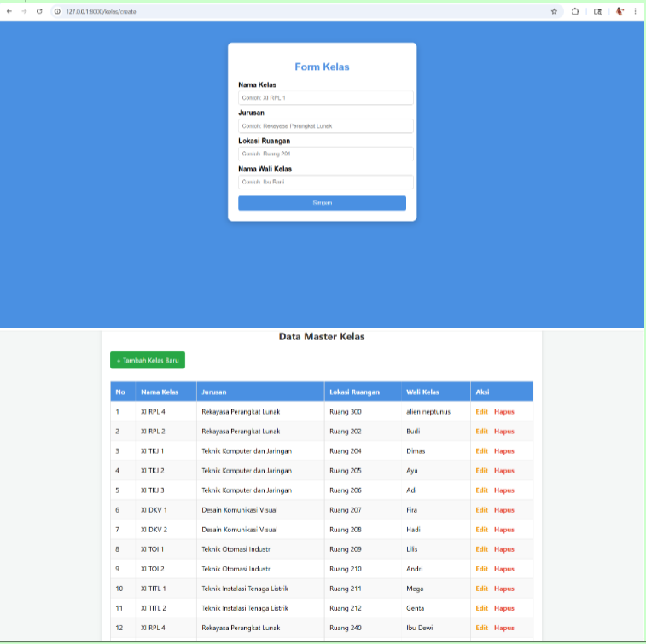646x644 pixels.
Task: Click Hapus for XI RPL 2
Action: click(504, 432)
